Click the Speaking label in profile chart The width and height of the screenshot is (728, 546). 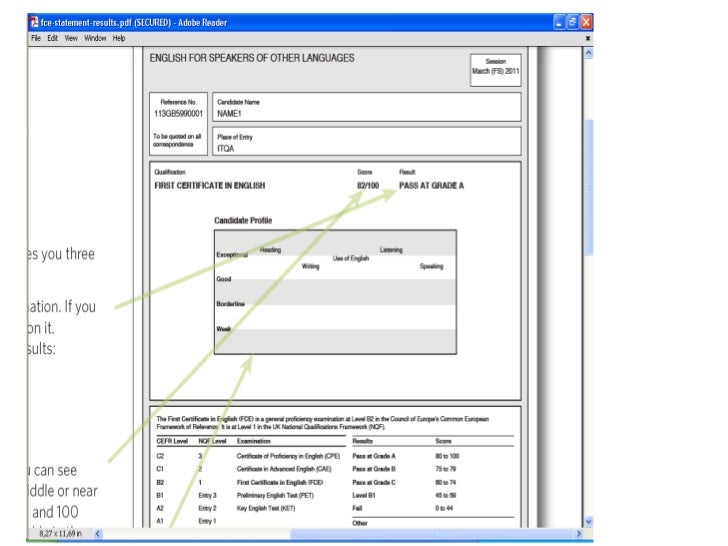[x=431, y=266]
